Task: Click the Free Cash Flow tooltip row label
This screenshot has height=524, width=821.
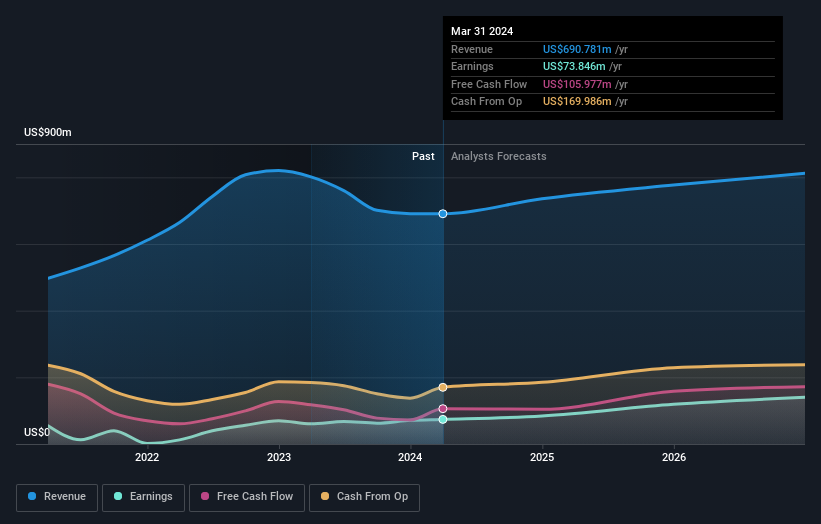Action: pos(489,84)
